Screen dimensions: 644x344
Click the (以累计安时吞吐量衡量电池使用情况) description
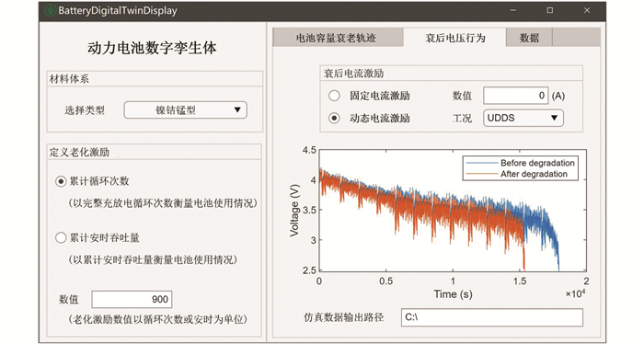(x=153, y=260)
